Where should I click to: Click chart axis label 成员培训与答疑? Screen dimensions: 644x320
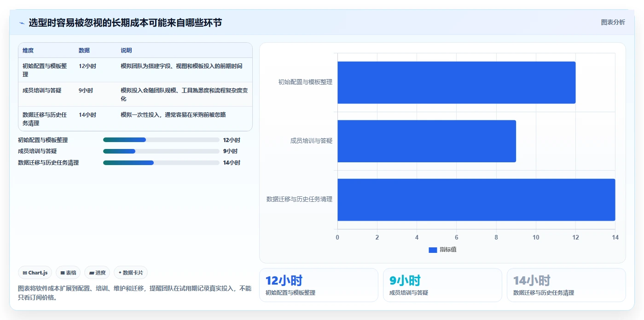(x=311, y=141)
